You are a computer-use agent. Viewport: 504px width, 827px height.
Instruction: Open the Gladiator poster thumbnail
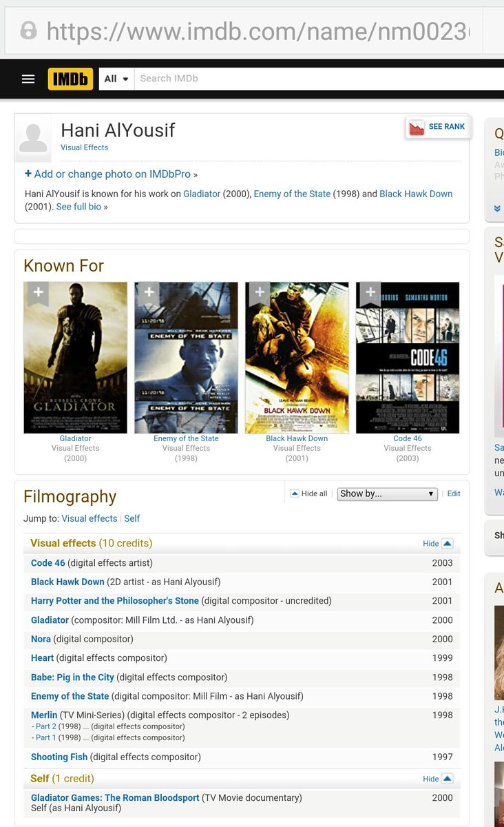(x=76, y=358)
